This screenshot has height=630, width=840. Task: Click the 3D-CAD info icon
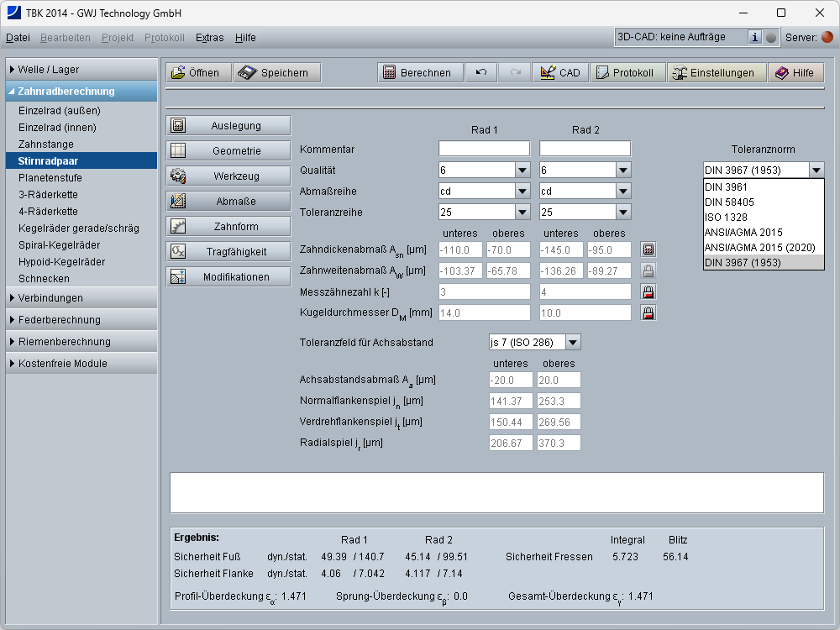pyautogui.click(x=754, y=37)
